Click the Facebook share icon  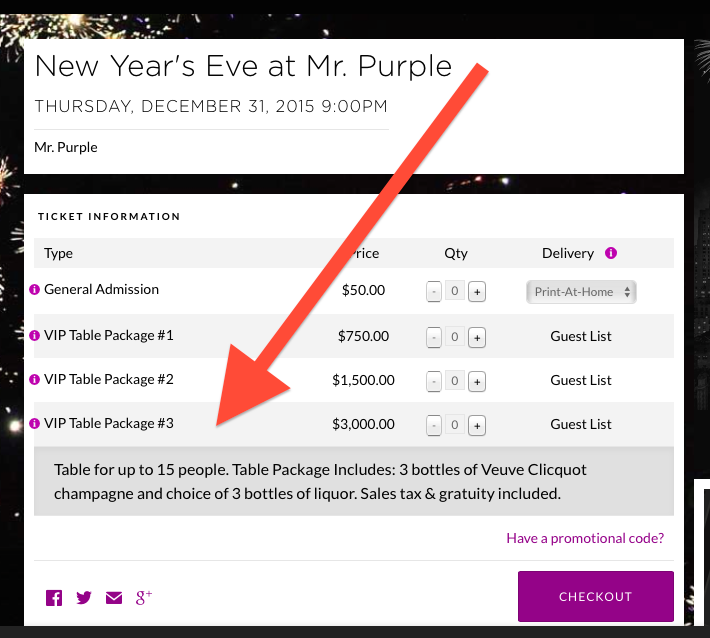(x=54, y=598)
